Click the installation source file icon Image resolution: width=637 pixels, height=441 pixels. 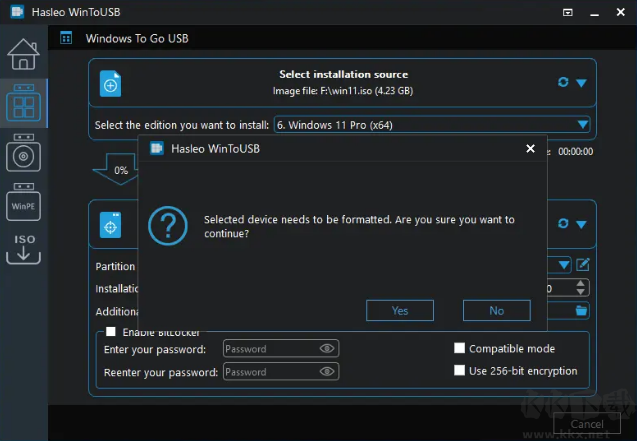click(110, 83)
